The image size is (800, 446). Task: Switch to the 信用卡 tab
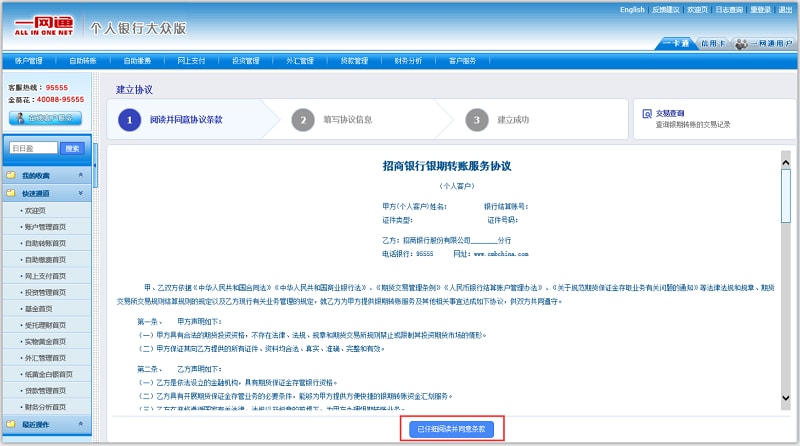(x=712, y=44)
